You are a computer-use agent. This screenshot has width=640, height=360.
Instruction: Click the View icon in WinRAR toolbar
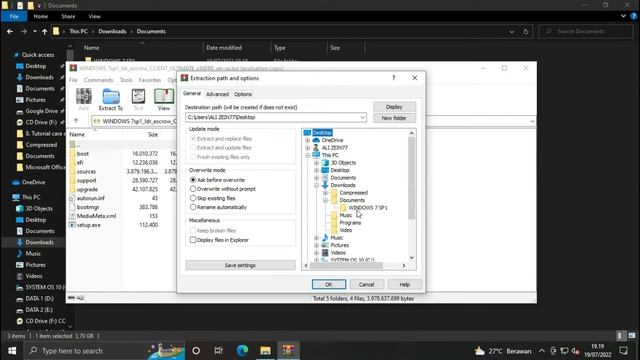pos(164,100)
